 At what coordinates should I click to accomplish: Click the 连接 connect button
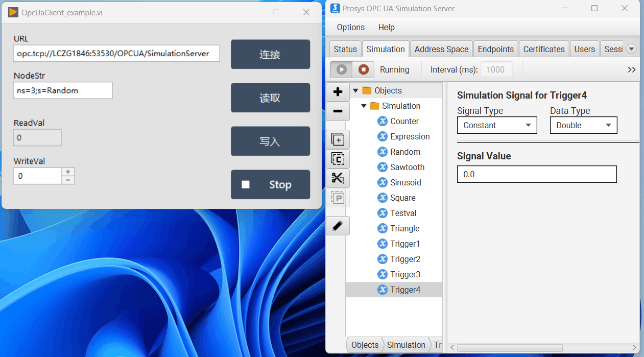[x=270, y=54]
